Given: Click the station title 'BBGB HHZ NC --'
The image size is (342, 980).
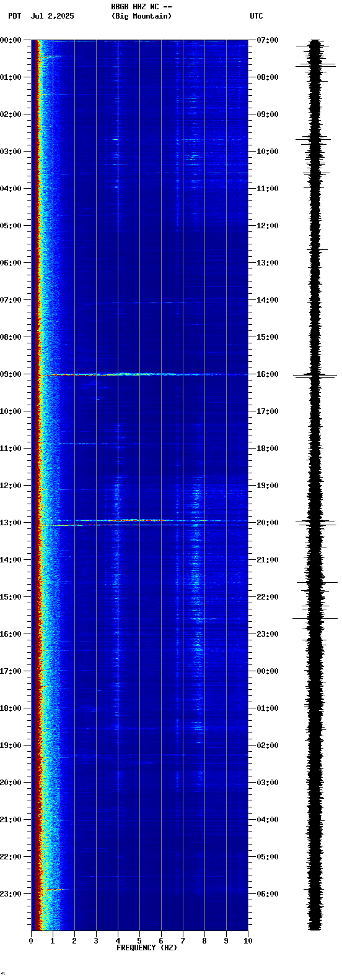Looking at the screenshot, I should [x=141, y=7].
